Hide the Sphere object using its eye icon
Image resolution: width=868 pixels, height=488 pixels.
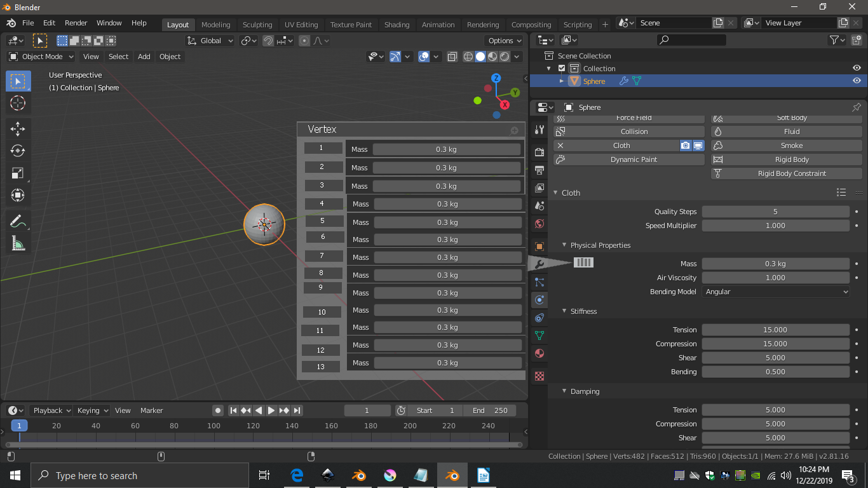click(x=857, y=81)
